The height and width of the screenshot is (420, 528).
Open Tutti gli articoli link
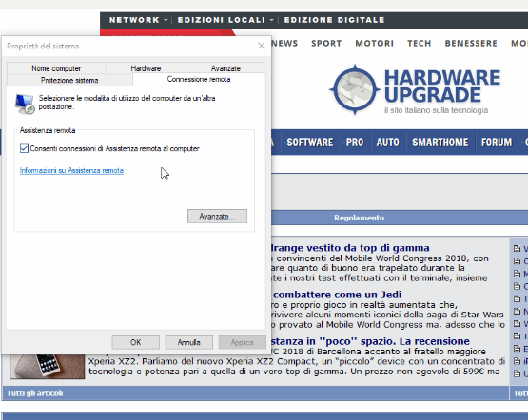34,393
